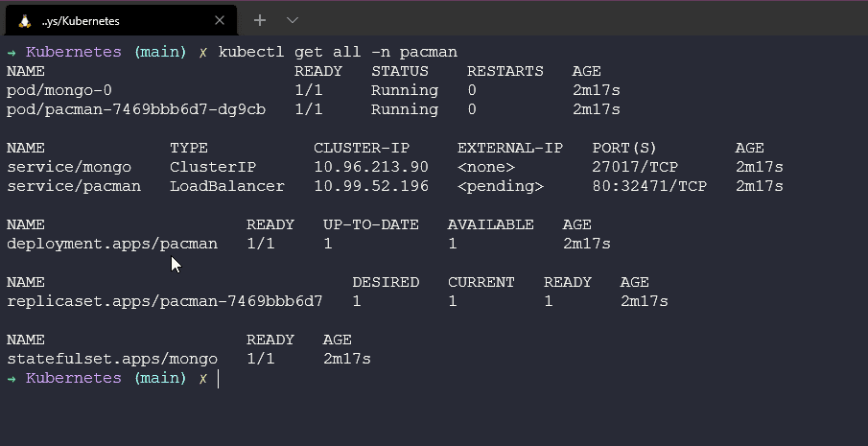Click pod/pacman-7469bbb6d7-dg9cb text
Viewport: 868px width, 446px height.
136,109
